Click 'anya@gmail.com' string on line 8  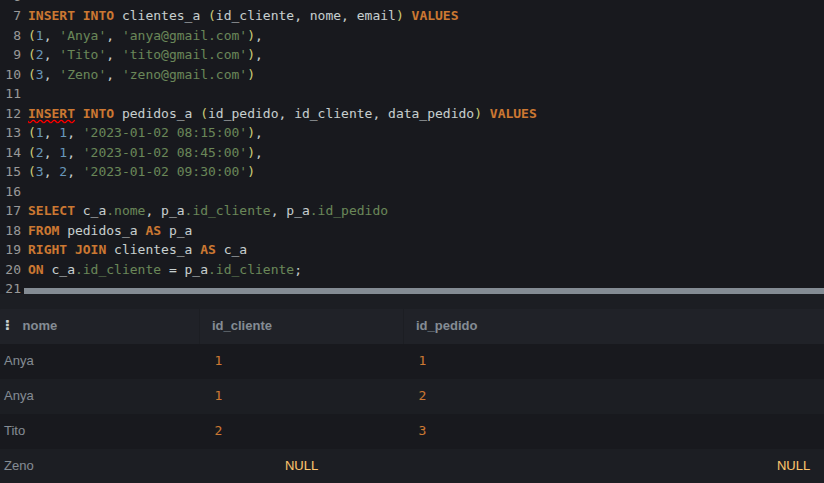click(184, 36)
